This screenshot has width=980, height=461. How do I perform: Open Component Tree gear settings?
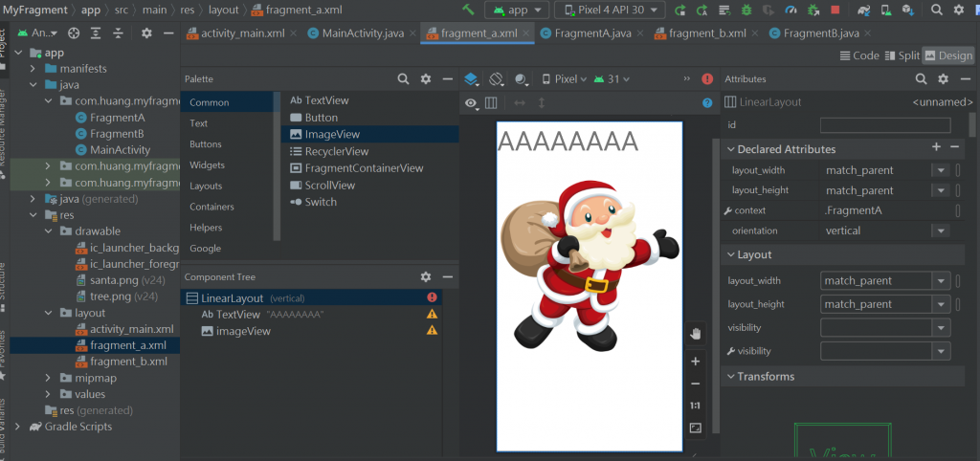[426, 276]
